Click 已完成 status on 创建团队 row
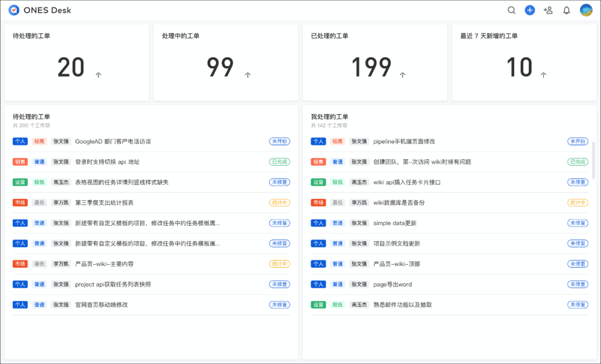The height and width of the screenshot is (364, 601). (x=578, y=162)
